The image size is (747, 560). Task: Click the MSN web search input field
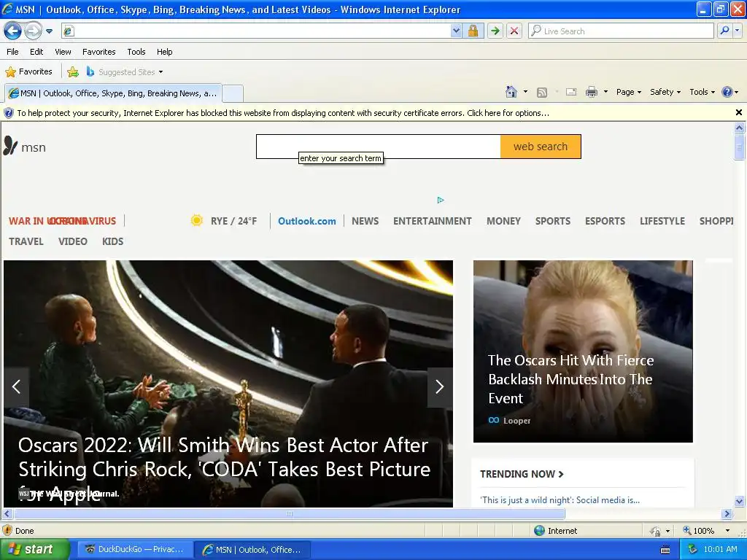[x=379, y=146]
